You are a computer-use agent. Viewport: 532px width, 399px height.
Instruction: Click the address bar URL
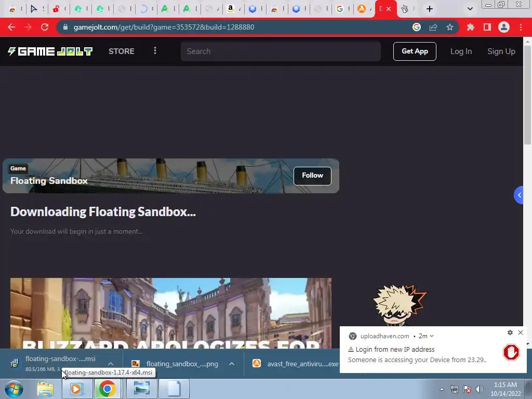(x=164, y=27)
